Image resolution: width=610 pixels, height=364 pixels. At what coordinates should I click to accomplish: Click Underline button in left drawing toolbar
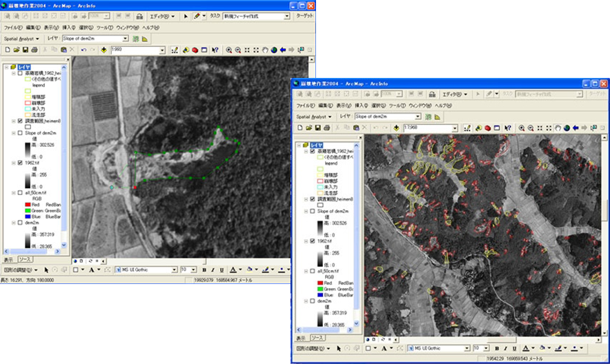tap(222, 270)
